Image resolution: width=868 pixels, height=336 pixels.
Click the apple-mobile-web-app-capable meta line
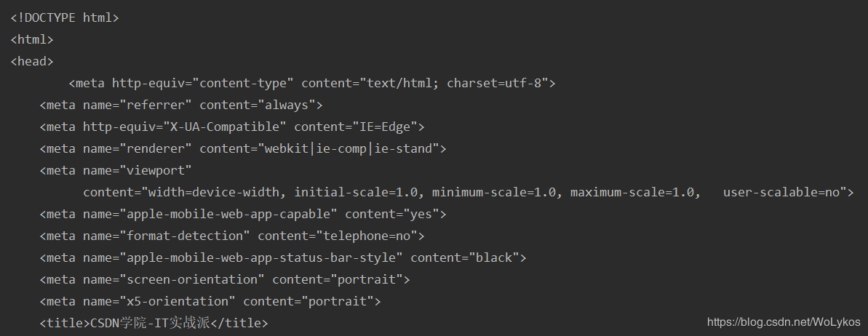point(243,214)
